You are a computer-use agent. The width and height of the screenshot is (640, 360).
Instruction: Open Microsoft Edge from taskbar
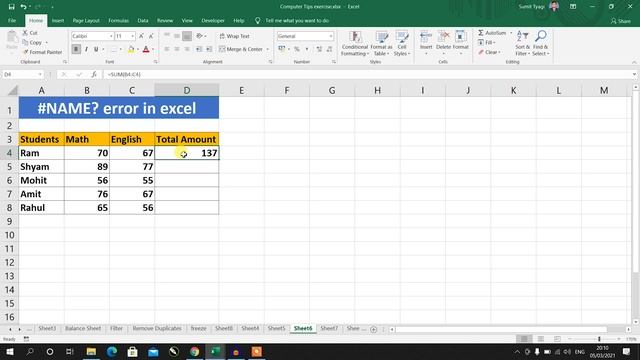point(111,351)
